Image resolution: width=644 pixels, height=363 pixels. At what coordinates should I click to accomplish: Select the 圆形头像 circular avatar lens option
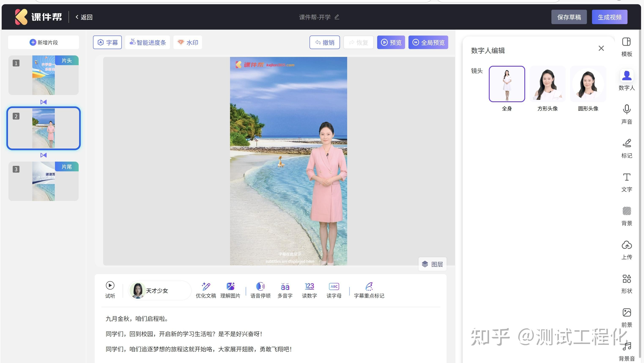coord(588,84)
